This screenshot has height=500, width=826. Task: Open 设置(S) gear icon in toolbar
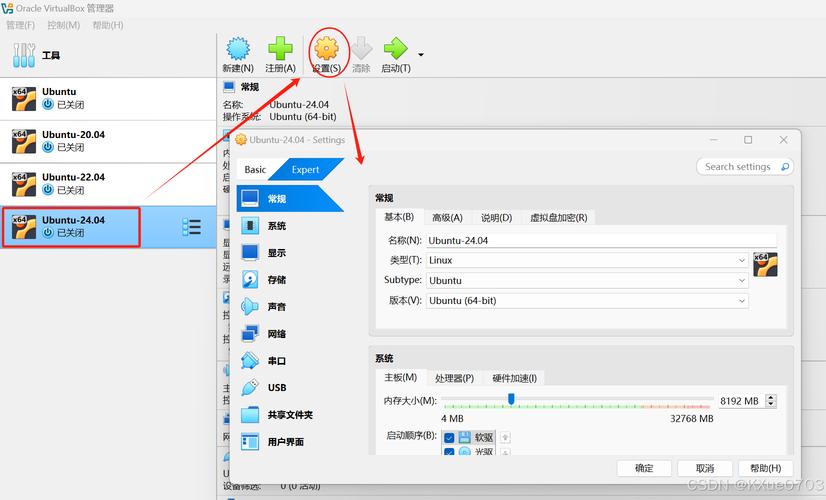pyautogui.click(x=326, y=48)
